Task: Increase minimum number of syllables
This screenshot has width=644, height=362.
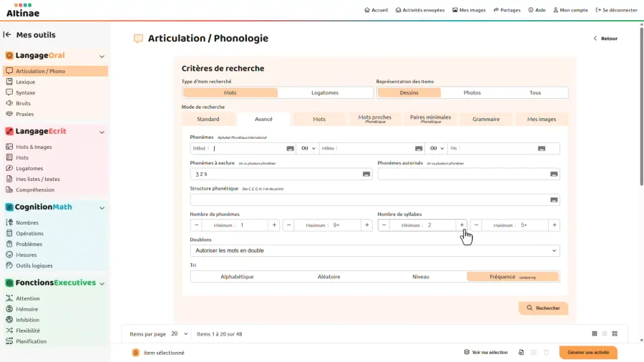Action: tap(462, 225)
